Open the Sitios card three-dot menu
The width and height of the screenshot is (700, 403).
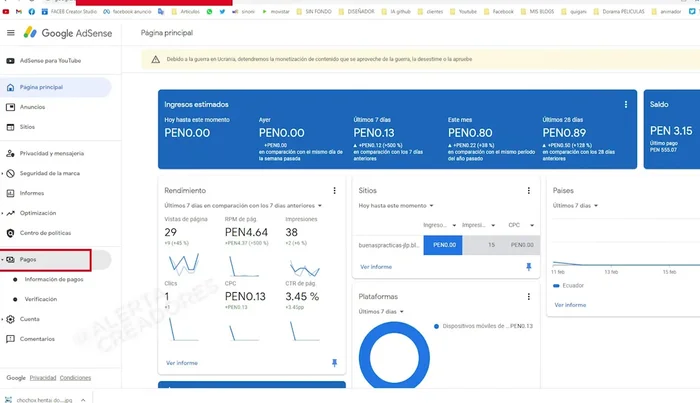(529, 191)
